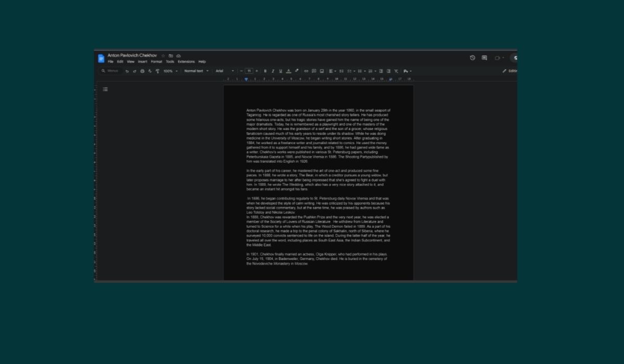The height and width of the screenshot is (364, 624).
Task: Open version history clock icon
Action: [x=472, y=58]
